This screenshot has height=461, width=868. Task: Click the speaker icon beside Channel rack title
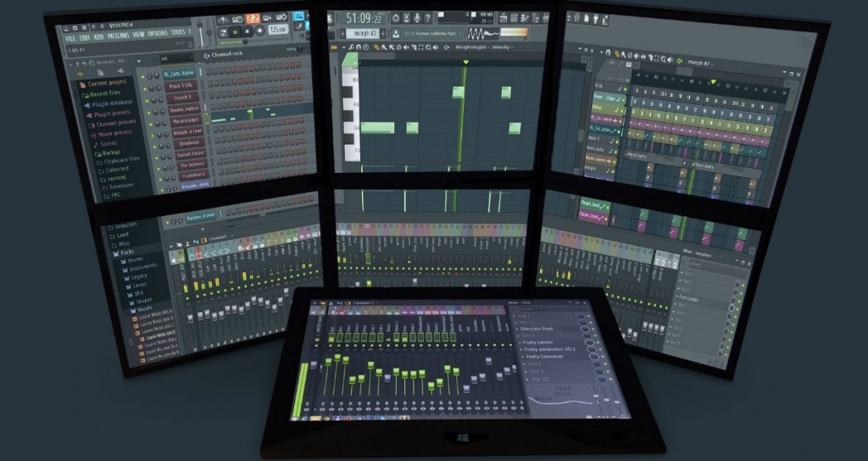pos(204,56)
